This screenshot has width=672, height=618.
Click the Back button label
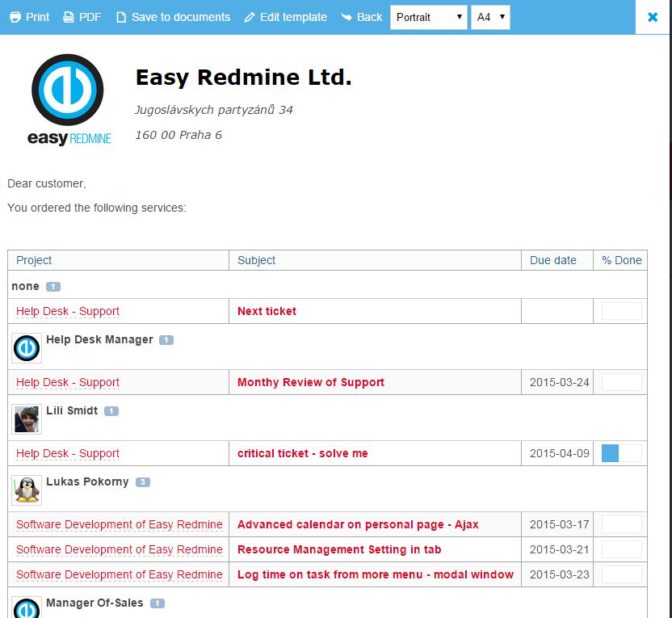click(369, 17)
